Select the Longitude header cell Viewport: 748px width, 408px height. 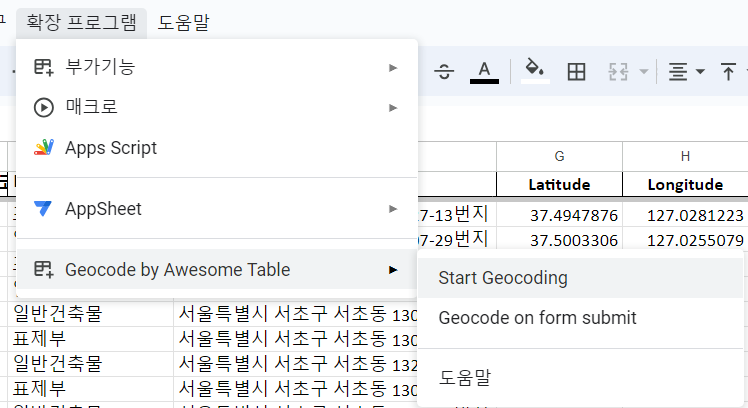(685, 184)
